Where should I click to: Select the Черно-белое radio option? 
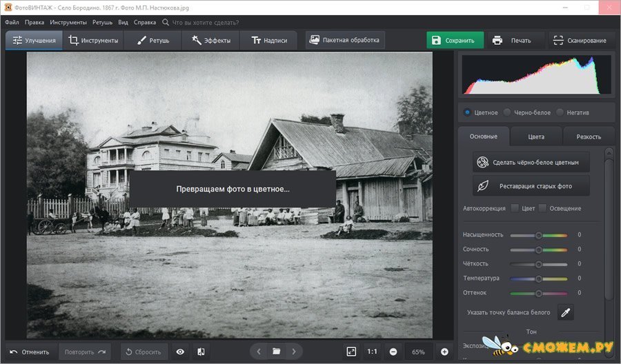coord(507,112)
